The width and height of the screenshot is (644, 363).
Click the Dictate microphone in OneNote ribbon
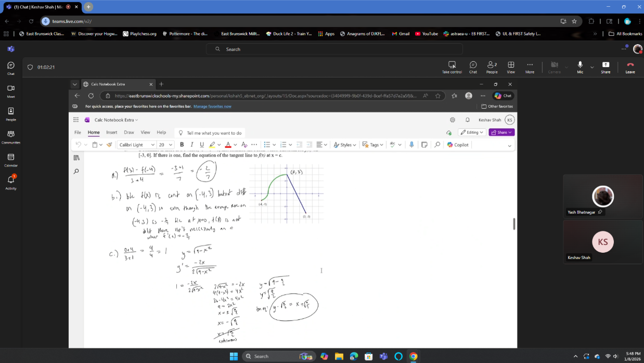tap(411, 145)
